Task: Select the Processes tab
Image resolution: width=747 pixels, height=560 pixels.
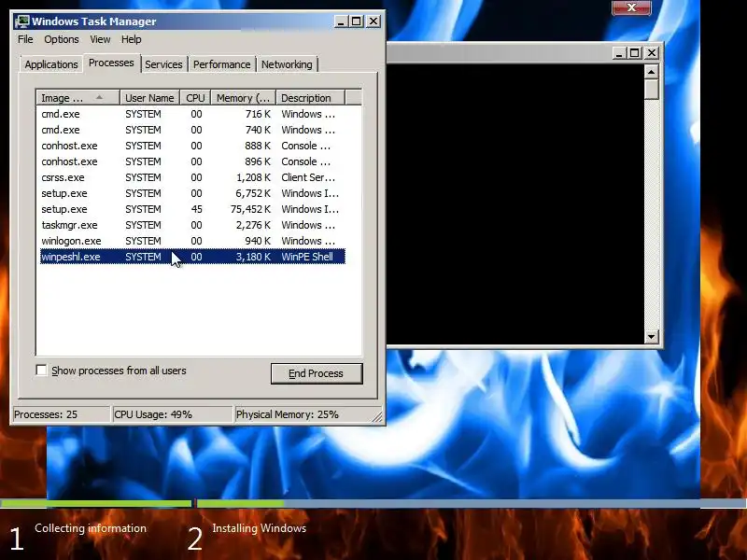Action: (111, 63)
